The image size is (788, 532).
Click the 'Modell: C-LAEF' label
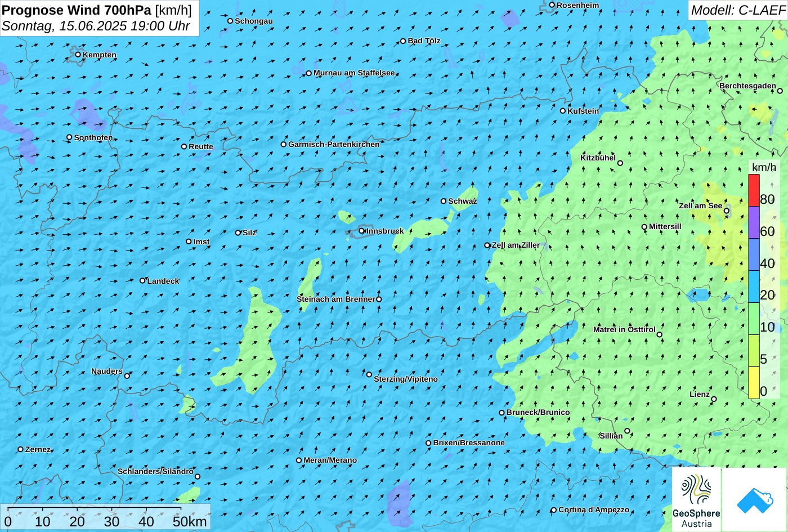(x=737, y=10)
